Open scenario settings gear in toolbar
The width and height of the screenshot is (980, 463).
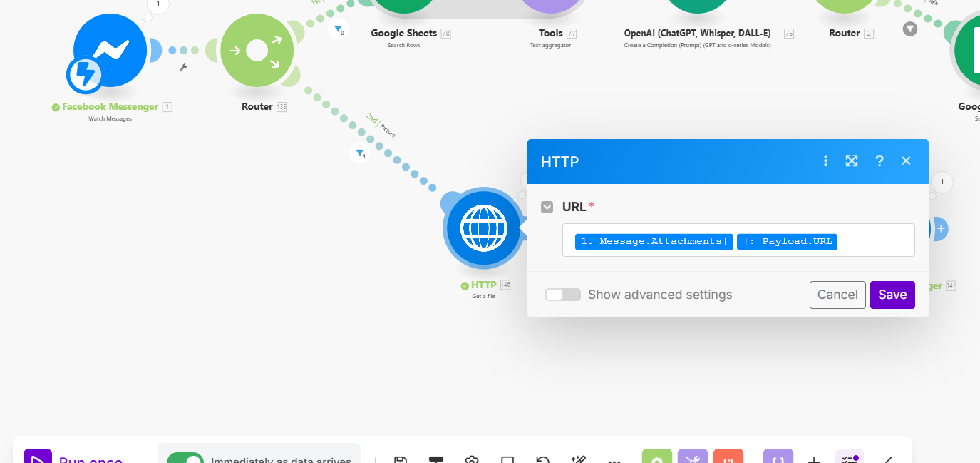[471, 459]
